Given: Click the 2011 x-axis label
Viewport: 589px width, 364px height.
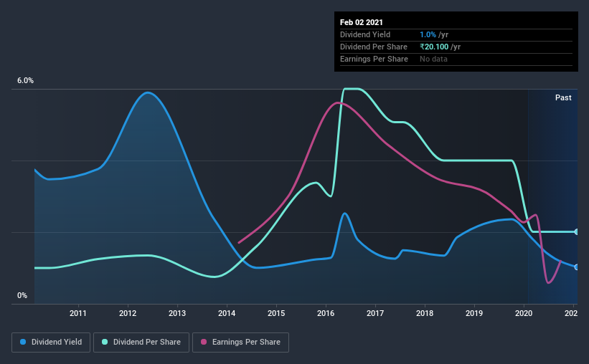Looking at the screenshot, I should (x=78, y=313).
